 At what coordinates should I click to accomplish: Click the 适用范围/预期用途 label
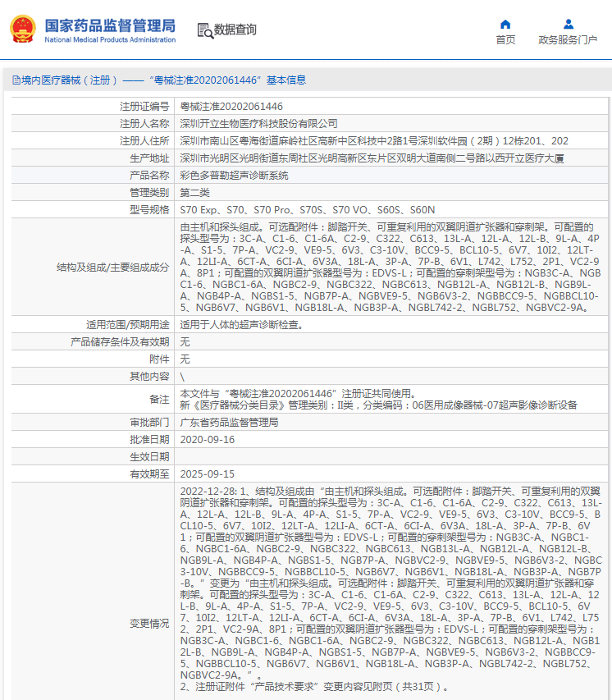click(128, 325)
